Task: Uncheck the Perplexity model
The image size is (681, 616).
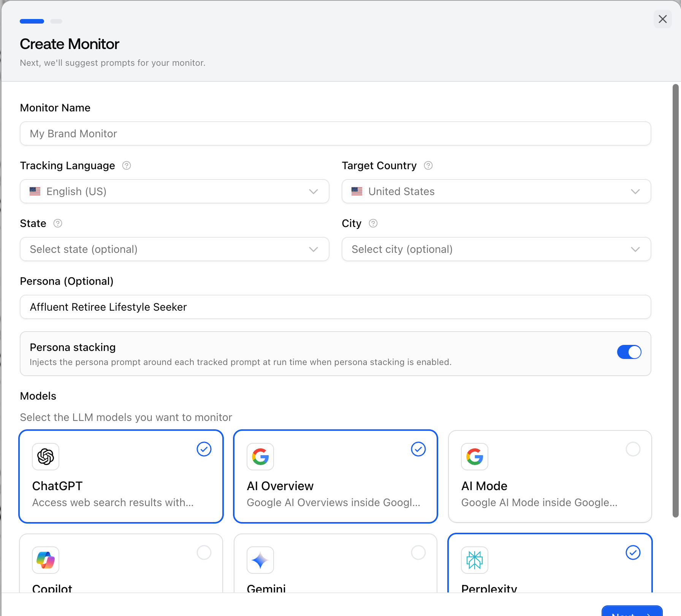Action: [633, 552]
